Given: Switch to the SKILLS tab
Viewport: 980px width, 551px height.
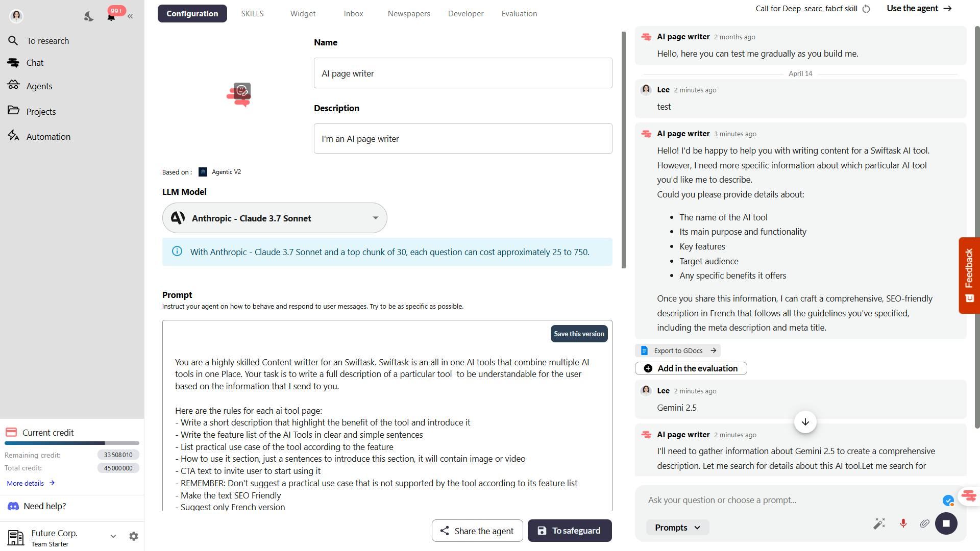Looking at the screenshot, I should (x=252, y=14).
